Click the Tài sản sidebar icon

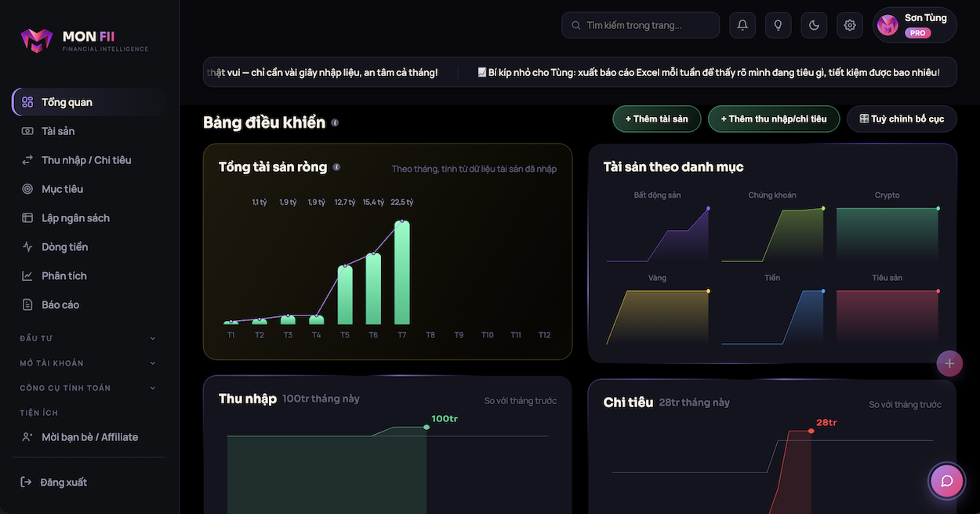coord(27,131)
